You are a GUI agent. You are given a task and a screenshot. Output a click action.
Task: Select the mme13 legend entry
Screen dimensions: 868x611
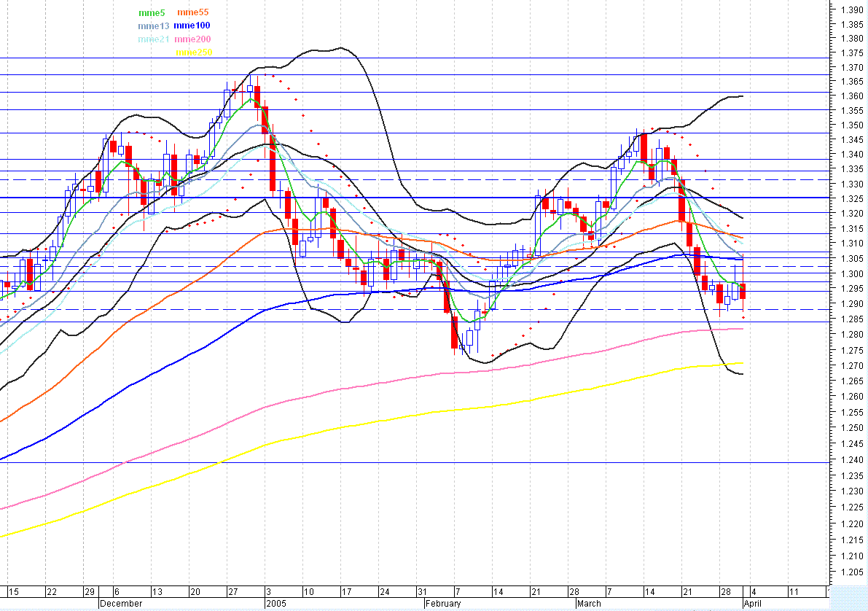[152, 25]
